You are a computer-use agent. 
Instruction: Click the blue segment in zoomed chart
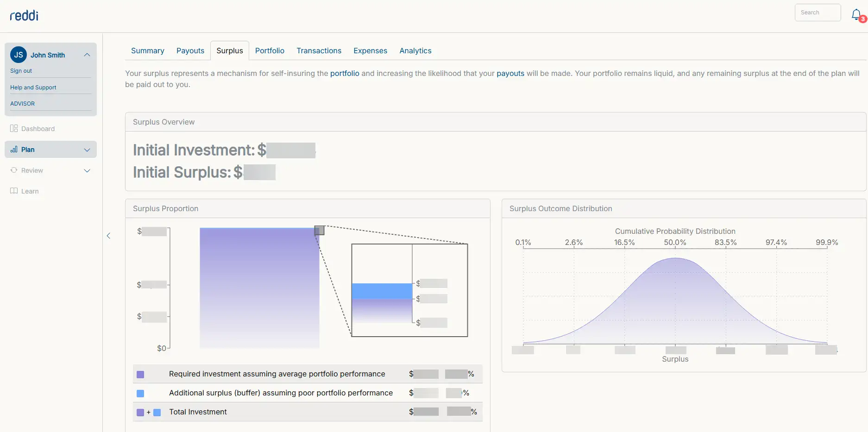click(x=382, y=291)
